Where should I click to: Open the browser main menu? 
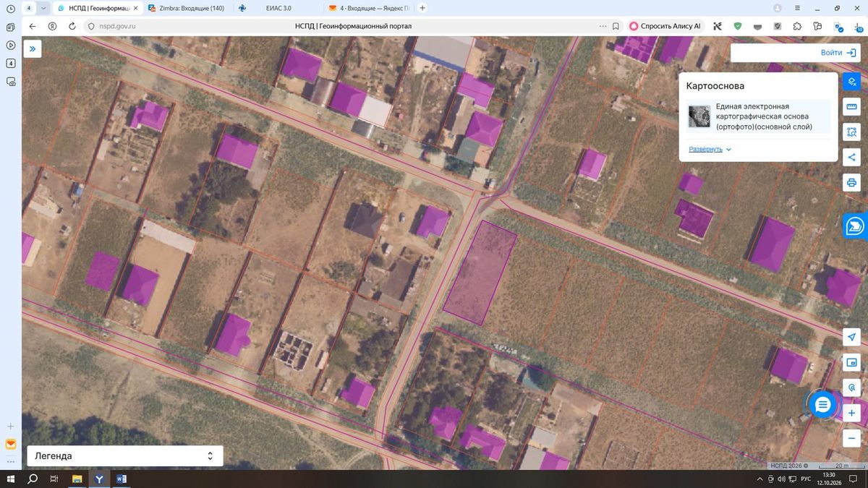click(798, 8)
